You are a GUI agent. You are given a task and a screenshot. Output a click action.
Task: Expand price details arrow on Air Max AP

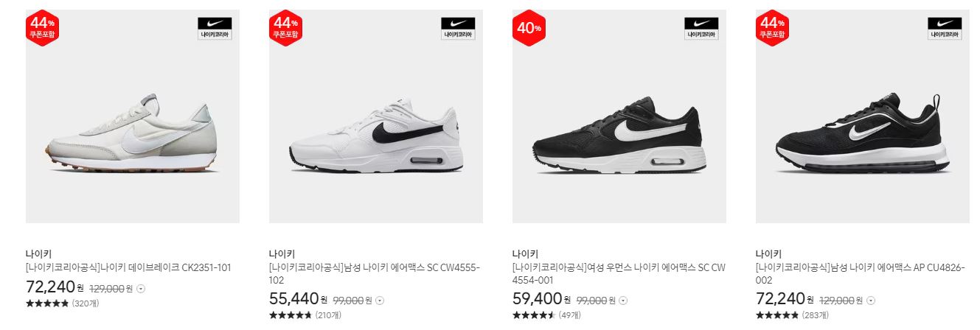(x=871, y=301)
